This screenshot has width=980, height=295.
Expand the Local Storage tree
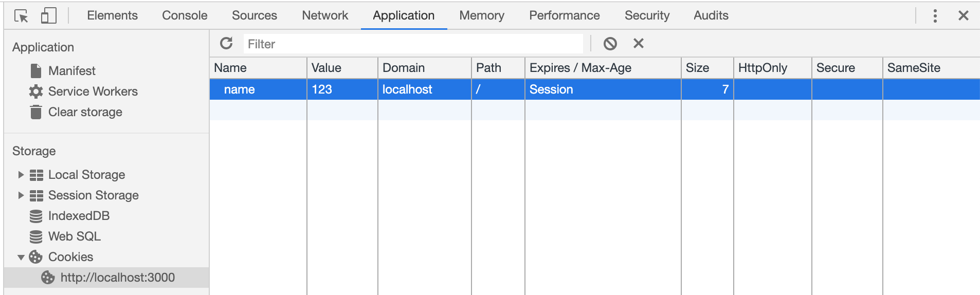[21, 175]
